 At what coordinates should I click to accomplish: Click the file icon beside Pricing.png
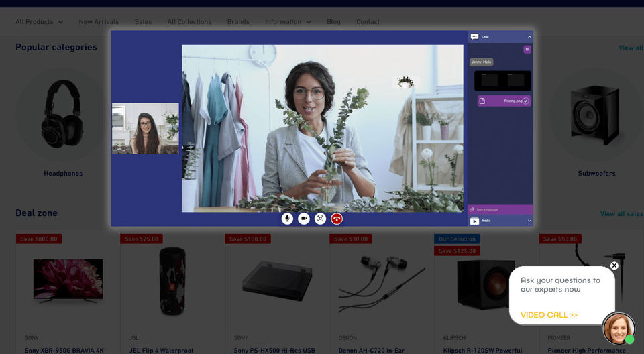[x=482, y=101]
